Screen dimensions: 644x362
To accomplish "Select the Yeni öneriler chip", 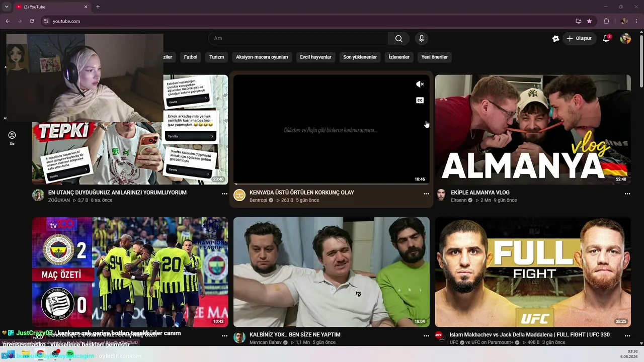I will [x=435, y=57].
